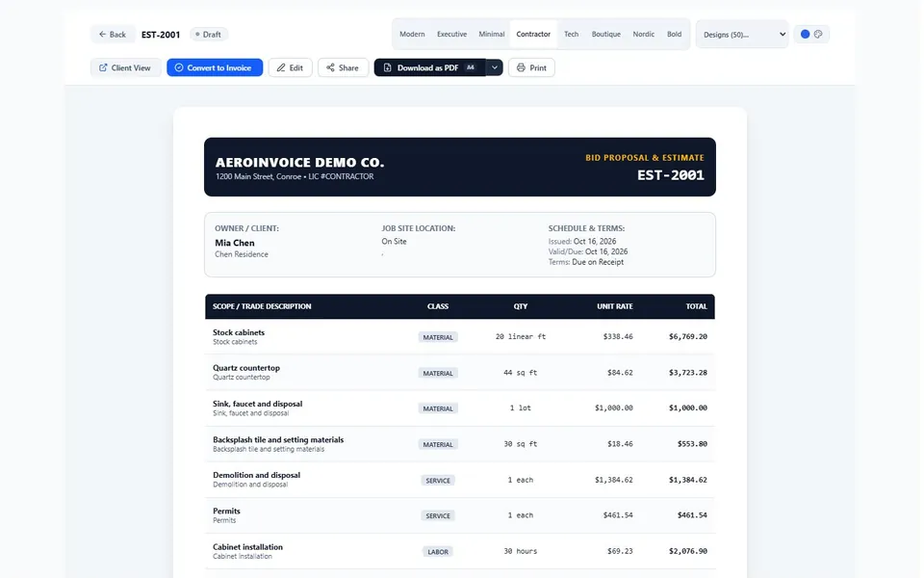This screenshot has width=924, height=578.
Task: Expand the PDF download options arrow
Action: pyautogui.click(x=495, y=67)
